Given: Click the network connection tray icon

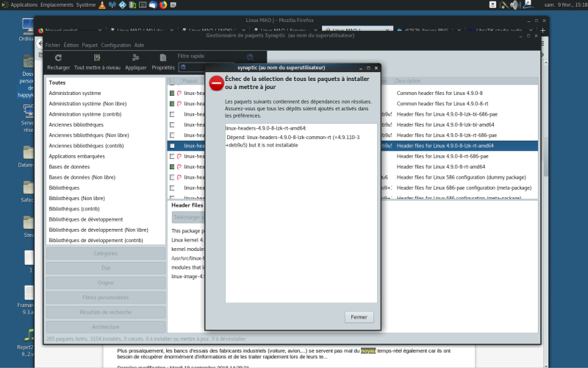Looking at the screenshot, I should coord(528,4).
